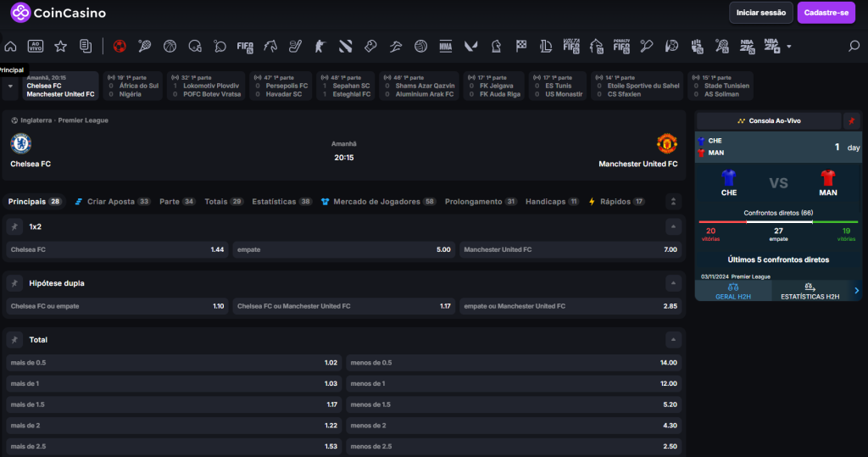Select the MMA sport icon
Screen dimensions: 868x457
pyautogui.click(x=446, y=47)
